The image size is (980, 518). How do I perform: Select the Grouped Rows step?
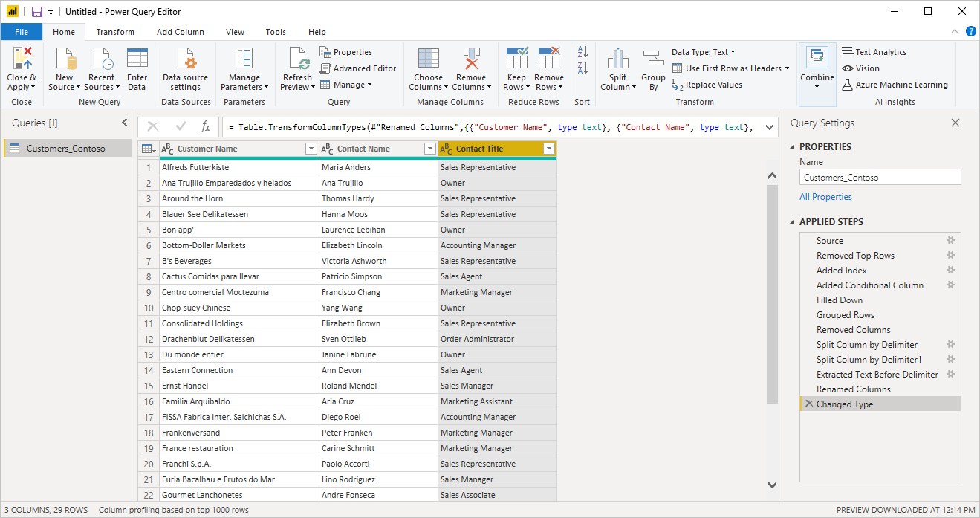(x=880, y=315)
